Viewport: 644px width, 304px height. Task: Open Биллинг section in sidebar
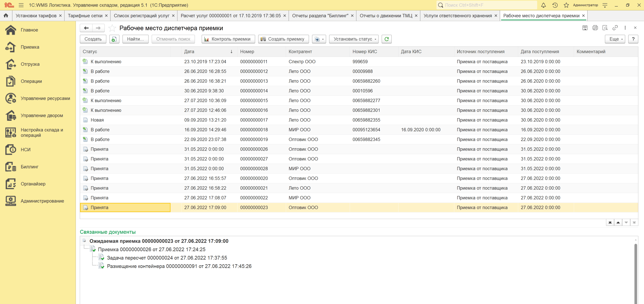pos(29,167)
